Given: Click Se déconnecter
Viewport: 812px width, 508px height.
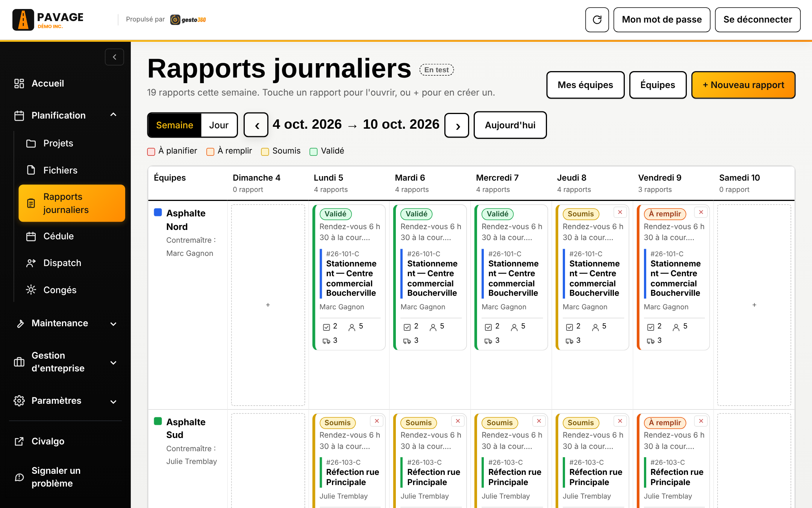Looking at the screenshot, I should click(x=757, y=20).
